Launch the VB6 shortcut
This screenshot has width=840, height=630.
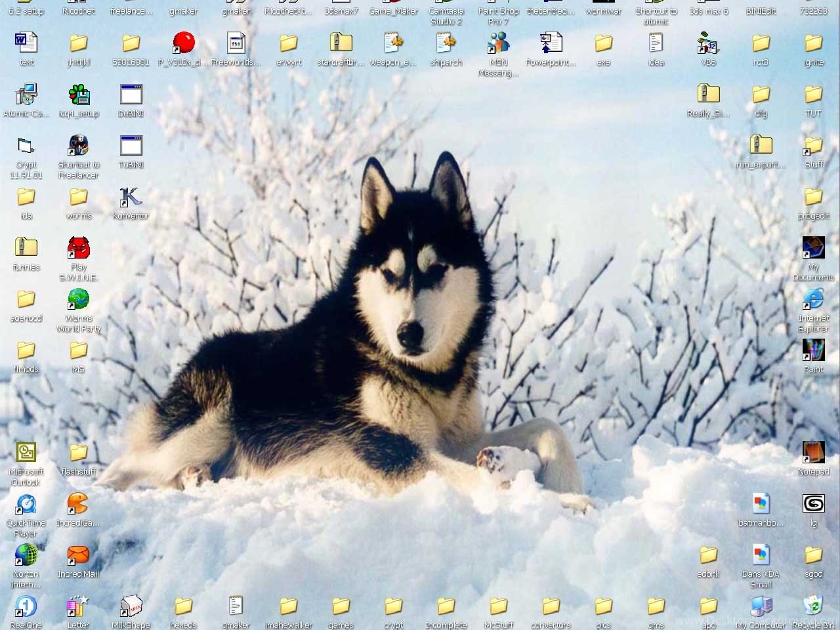tap(709, 43)
